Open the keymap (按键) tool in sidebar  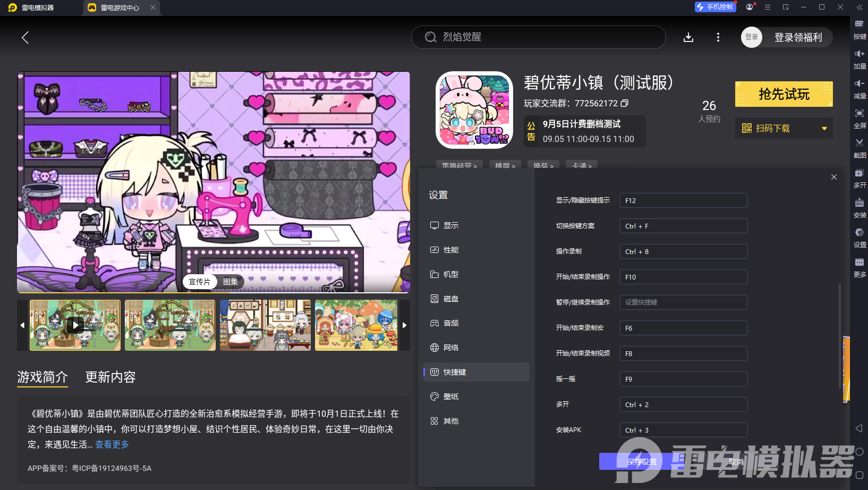point(860,29)
